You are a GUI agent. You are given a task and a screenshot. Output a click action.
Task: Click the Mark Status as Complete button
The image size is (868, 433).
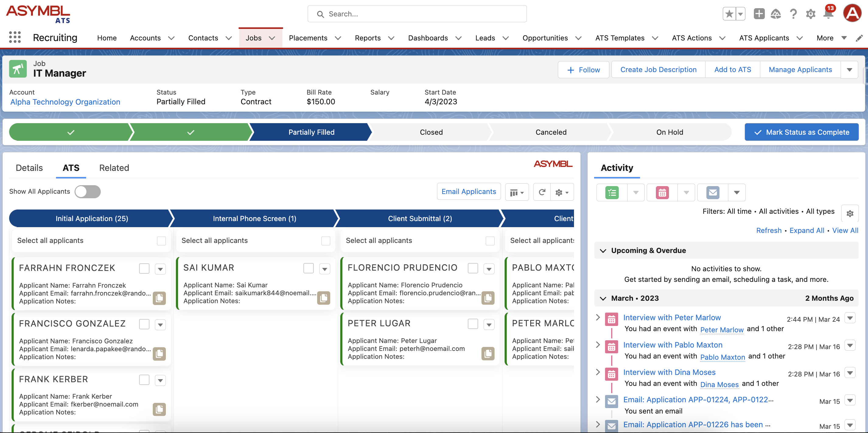[802, 132]
